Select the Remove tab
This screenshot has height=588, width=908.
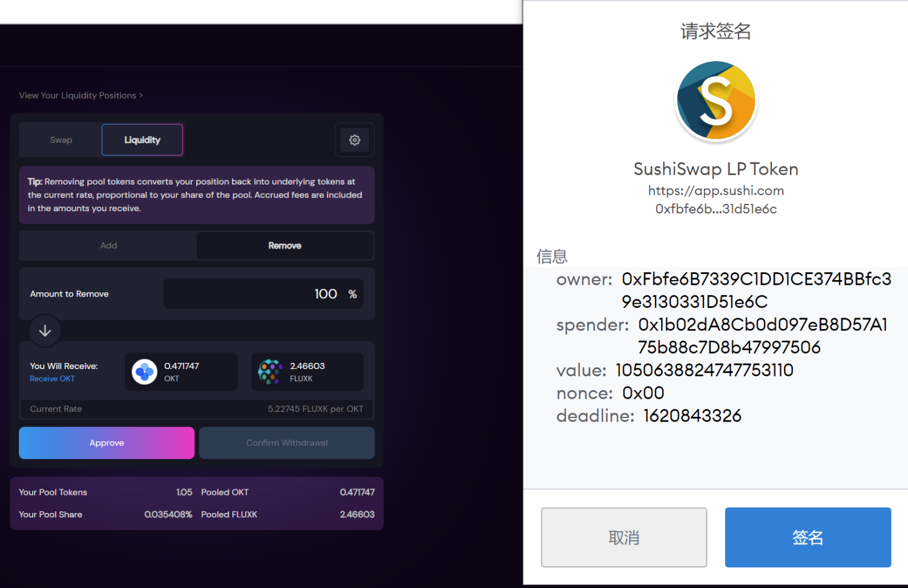pyautogui.click(x=285, y=246)
